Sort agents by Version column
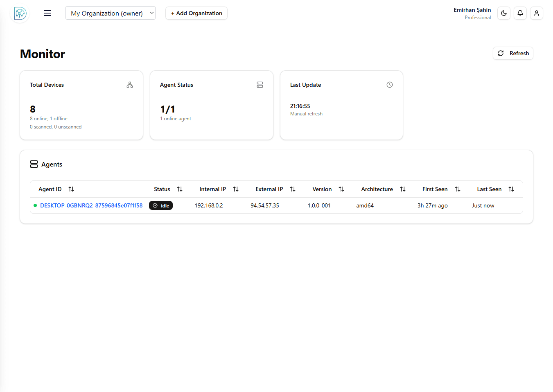Screen dimensions: 553x392 [341, 189]
